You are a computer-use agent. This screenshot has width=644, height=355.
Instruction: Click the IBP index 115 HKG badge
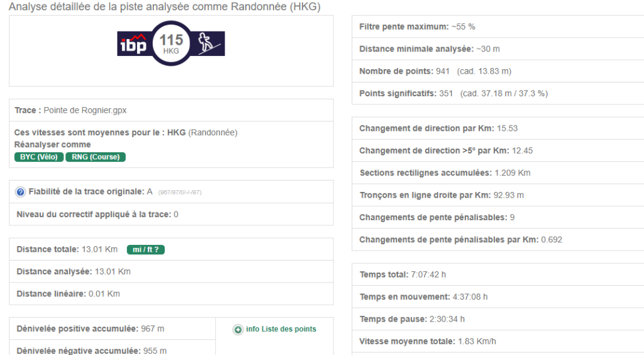pos(171,43)
